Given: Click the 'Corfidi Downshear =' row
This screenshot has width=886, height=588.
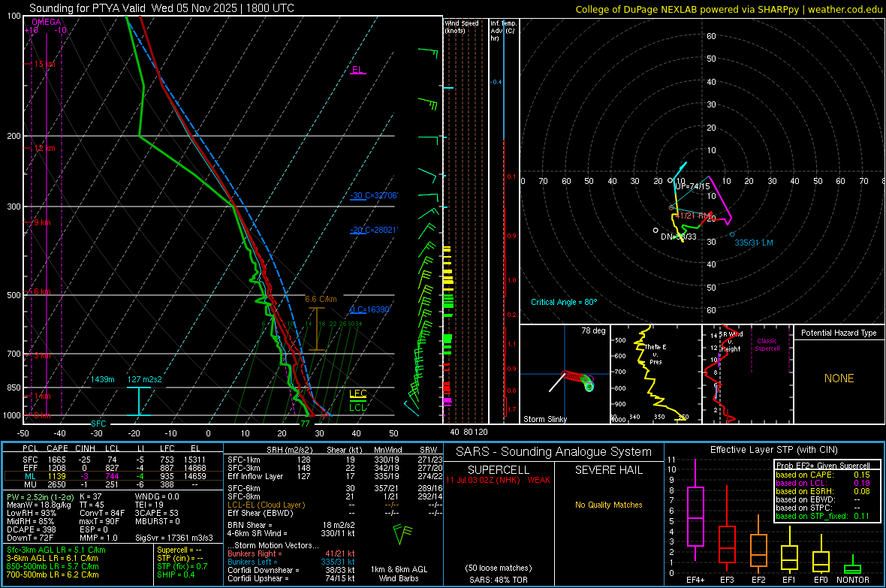Looking at the screenshot, I should pos(291,570).
